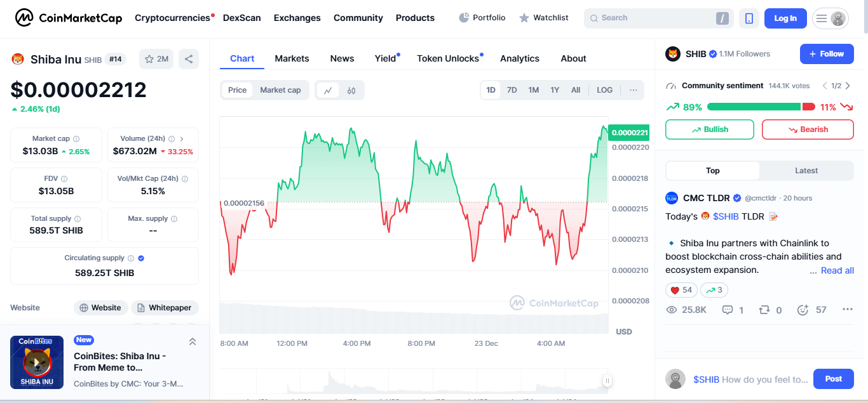The image size is (868, 403).
Task: Open the Token Unlocks tab
Action: pos(448,58)
